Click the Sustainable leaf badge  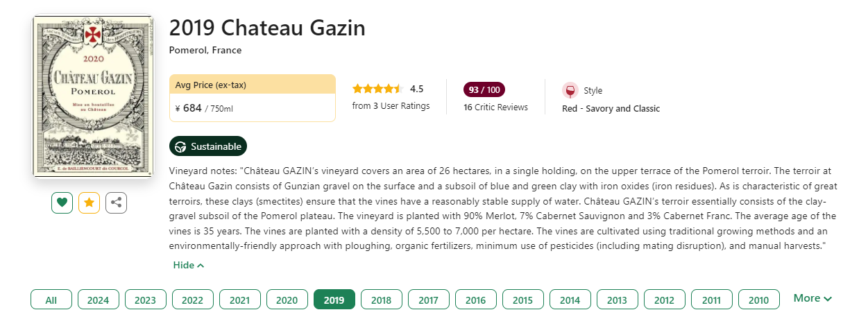click(x=208, y=146)
